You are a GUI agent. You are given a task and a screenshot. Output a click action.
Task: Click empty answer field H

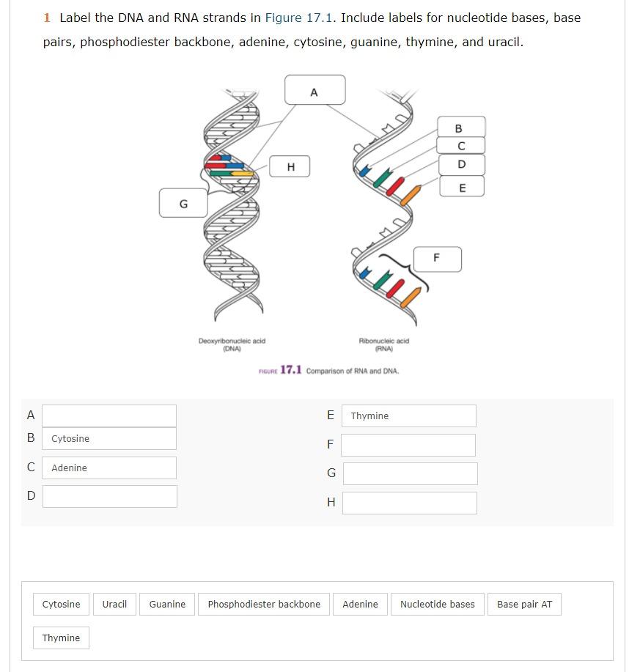tap(410, 503)
